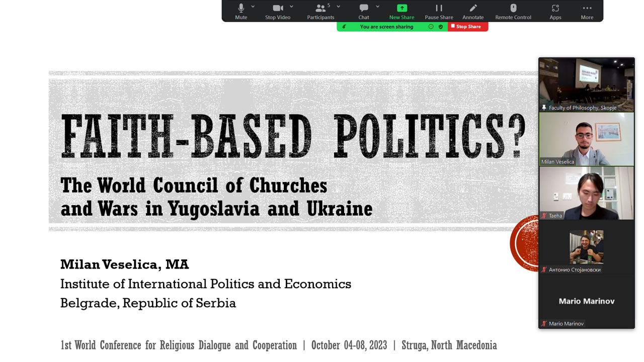
Task: Open the Participants panel
Action: point(320,11)
